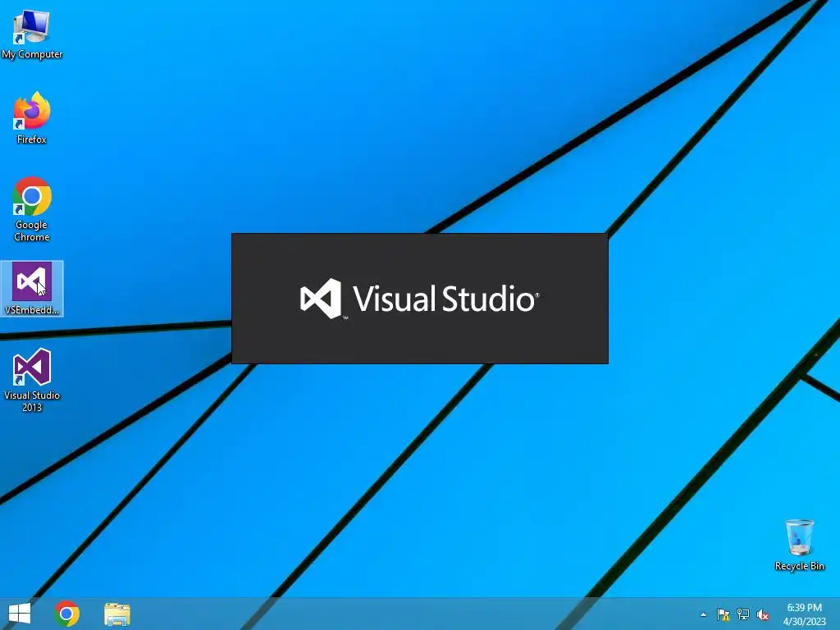Viewport: 840px width, 630px height.
Task: Open the My Computer desktop icon
Action: (x=32, y=34)
